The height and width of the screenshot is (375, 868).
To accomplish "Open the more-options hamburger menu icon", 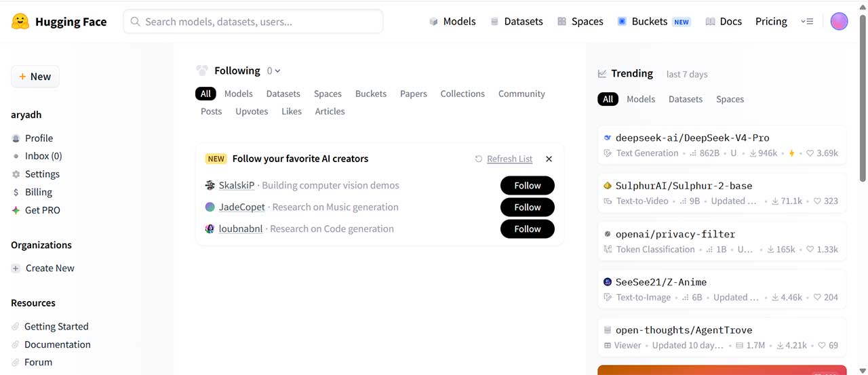I will pos(807,22).
